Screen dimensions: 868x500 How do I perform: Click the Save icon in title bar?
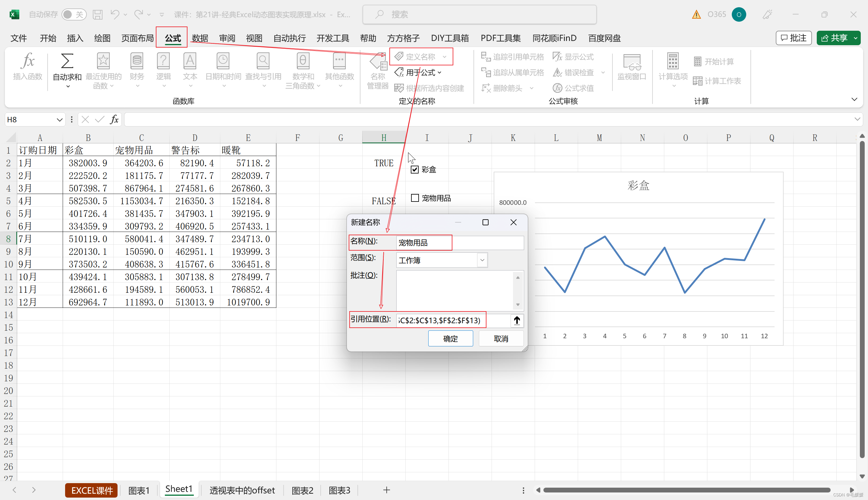(98, 14)
